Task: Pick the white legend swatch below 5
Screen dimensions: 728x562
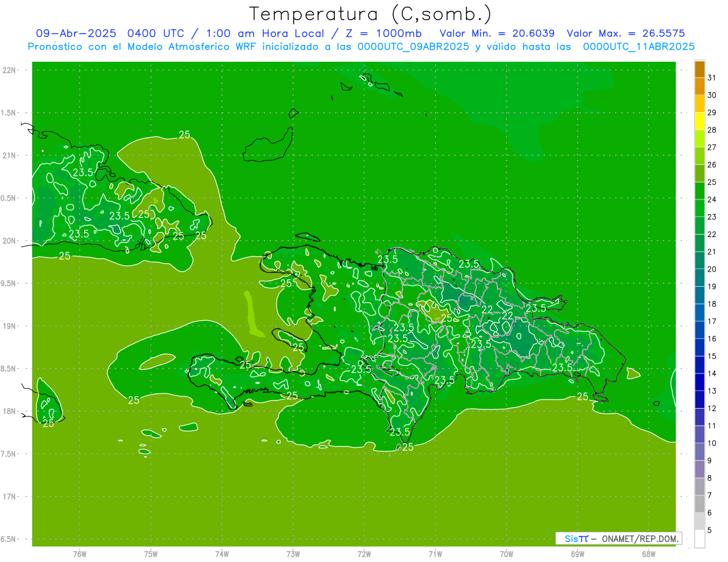Action: [699, 540]
